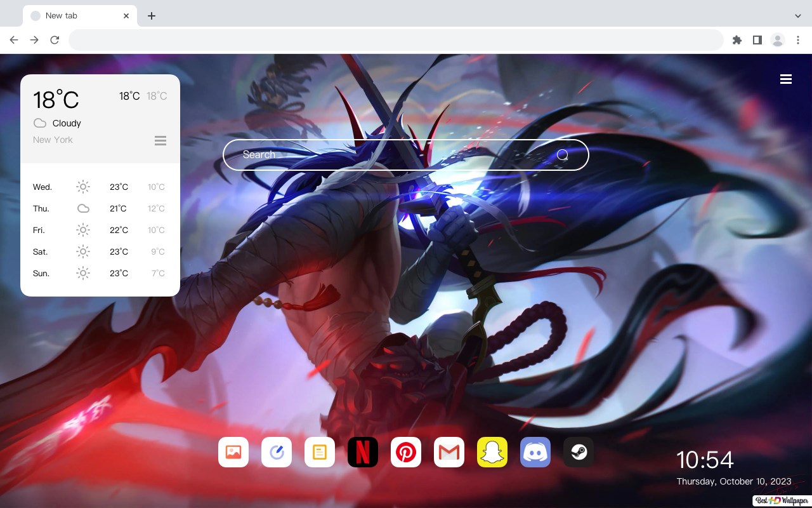Launch the Pinterest shortcut
This screenshot has height=508, width=812.
406,452
